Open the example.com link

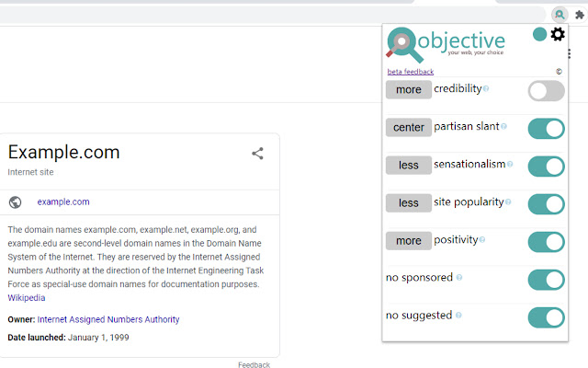(x=63, y=202)
